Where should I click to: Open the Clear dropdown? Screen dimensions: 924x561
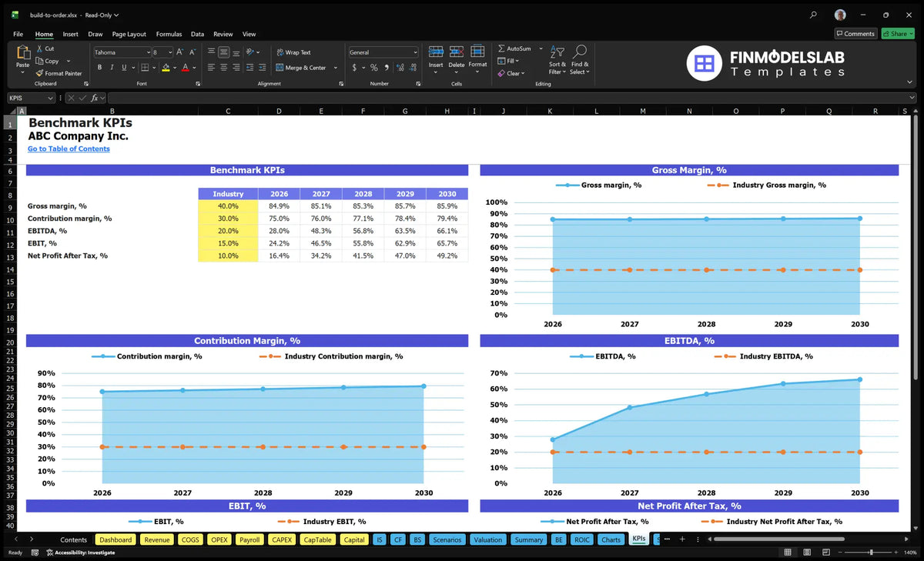511,73
